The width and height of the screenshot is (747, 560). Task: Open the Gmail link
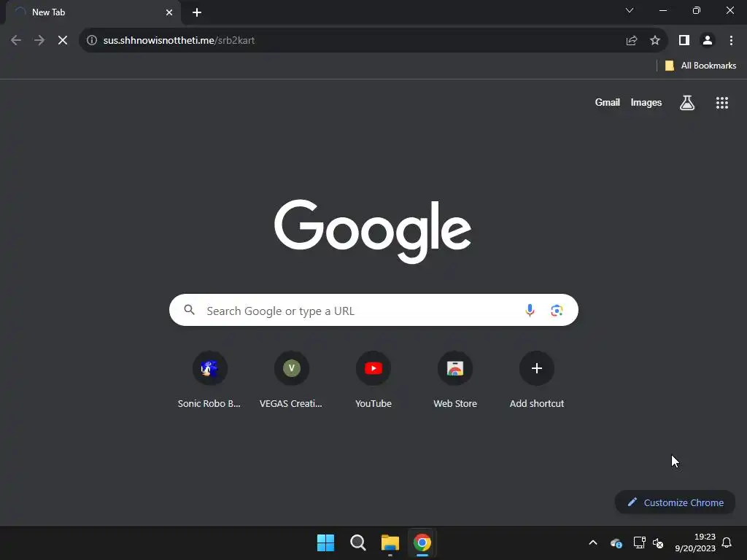point(608,102)
